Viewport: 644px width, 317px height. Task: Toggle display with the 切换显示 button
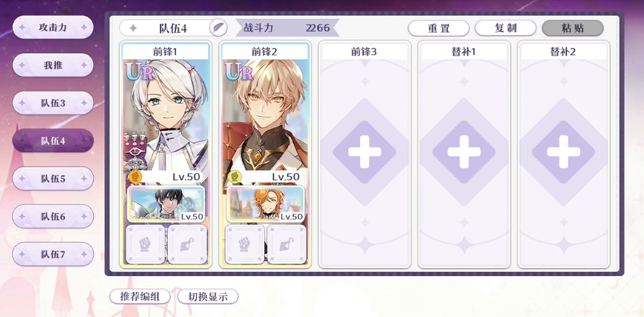208,297
